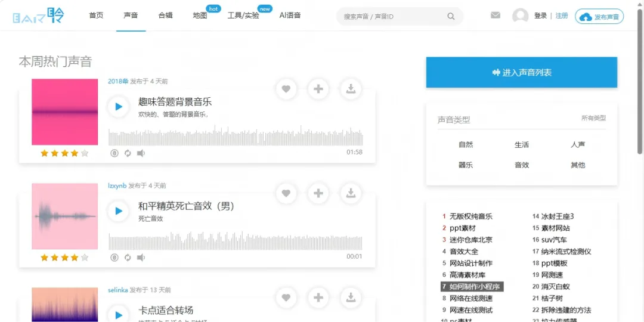Add 卡点适合转场 with plus icon
This screenshot has width=644, height=322.
click(318, 298)
